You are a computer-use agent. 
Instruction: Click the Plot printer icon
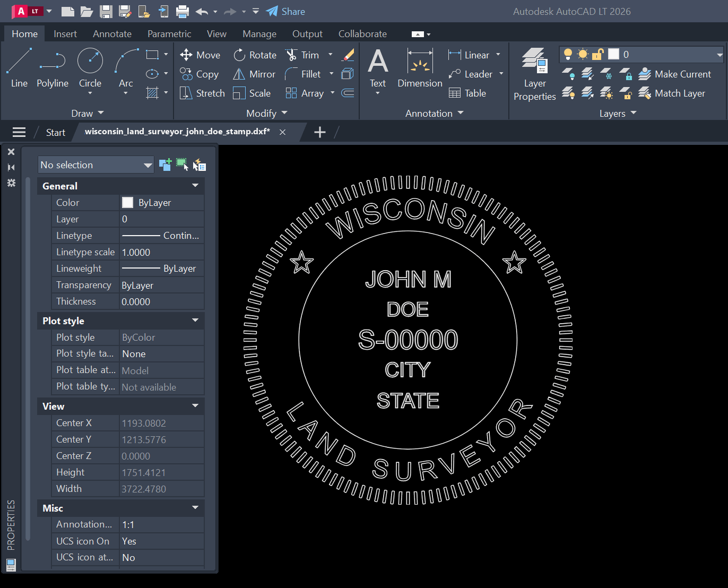(x=183, y=11)
